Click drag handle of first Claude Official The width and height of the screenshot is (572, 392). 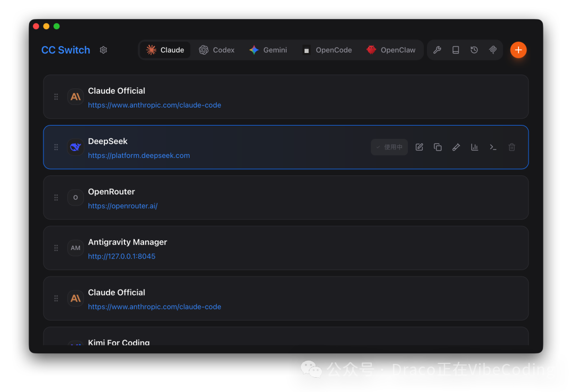pos(56,97)
